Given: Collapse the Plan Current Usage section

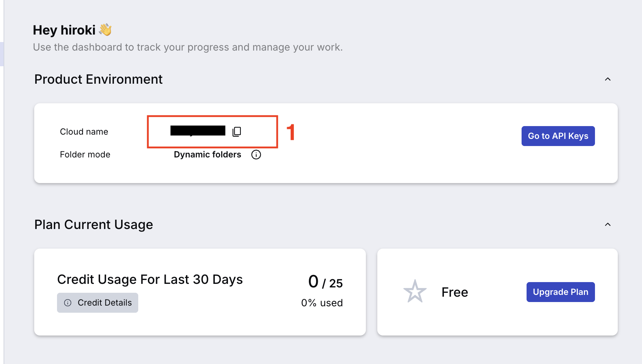Looking at the screenshot, I should click(x=607, y=224).
